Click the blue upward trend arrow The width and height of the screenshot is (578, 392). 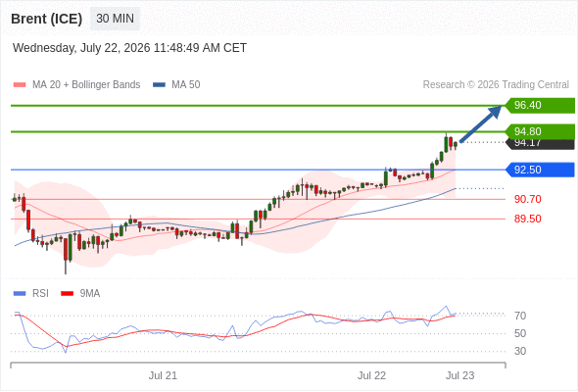coord(480,123)
